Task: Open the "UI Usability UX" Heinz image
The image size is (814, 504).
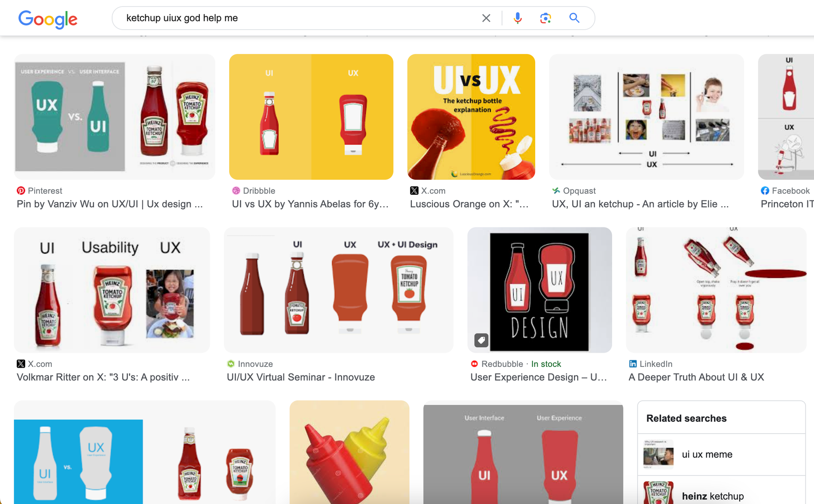Action: 112,290
